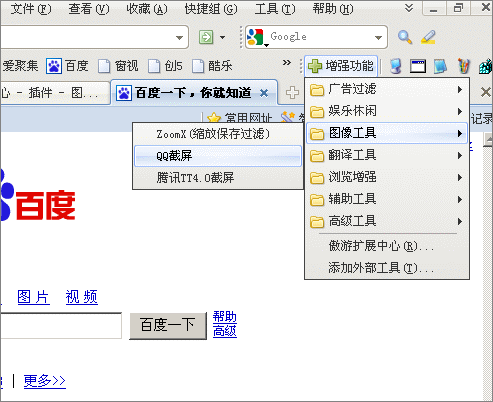Screen dimensions: 493x402
Task: Open the address bar dropdown arrow
Action: coord(179,37)
